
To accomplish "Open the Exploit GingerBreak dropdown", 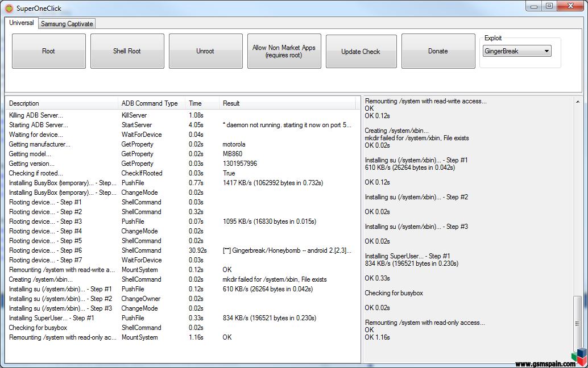I will pos(517,51).
